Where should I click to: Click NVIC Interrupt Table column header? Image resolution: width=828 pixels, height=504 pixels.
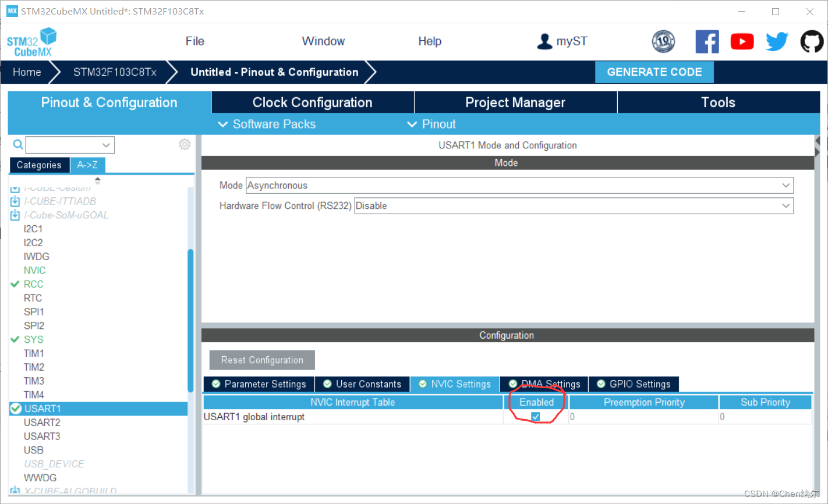[353, 402]
